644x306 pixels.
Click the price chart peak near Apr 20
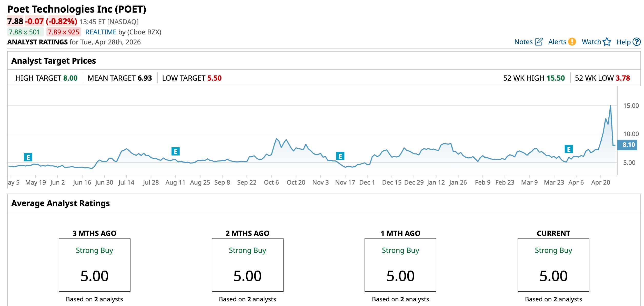610,106
